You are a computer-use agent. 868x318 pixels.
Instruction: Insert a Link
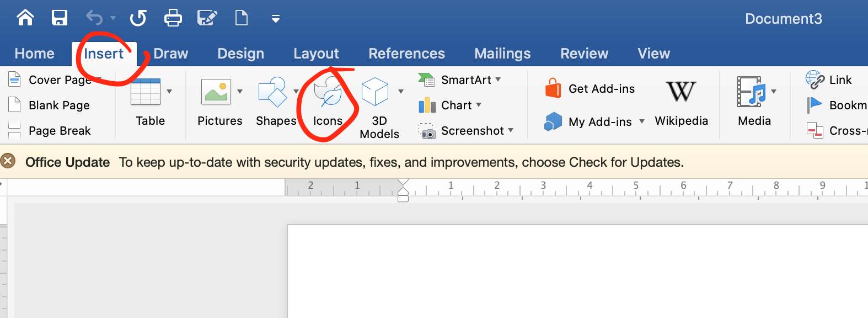829,80
